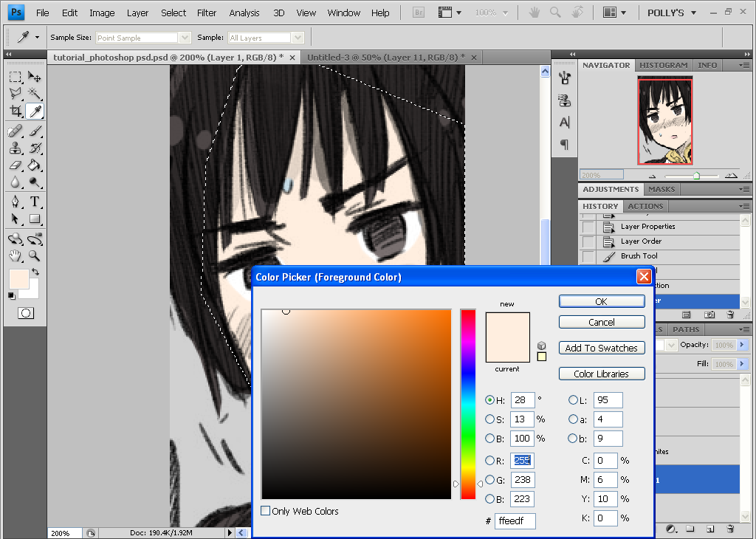Select the Path Selection tool

click(16, 219)
